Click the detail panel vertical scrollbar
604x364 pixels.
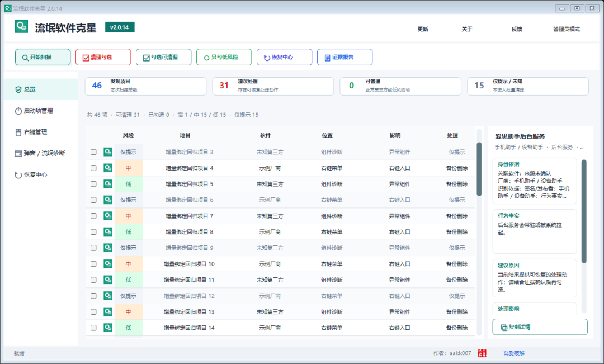click(584, 211)
